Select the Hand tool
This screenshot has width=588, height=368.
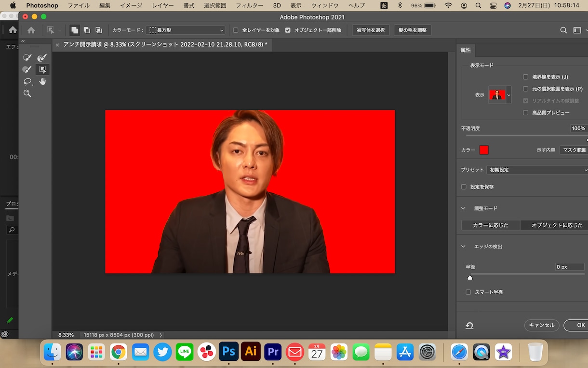[42, 82]
